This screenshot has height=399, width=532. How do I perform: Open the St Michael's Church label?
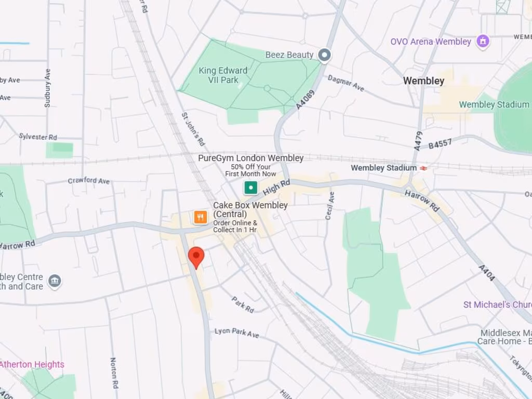click(497, 304)
